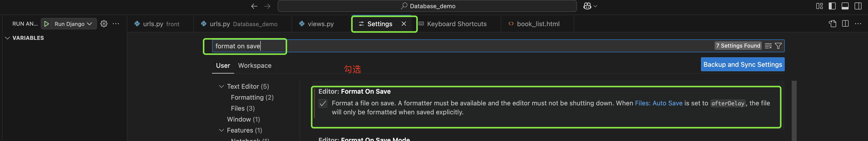Open launch.json via the gear icon
Screen dimensions: 868x141
104,24
